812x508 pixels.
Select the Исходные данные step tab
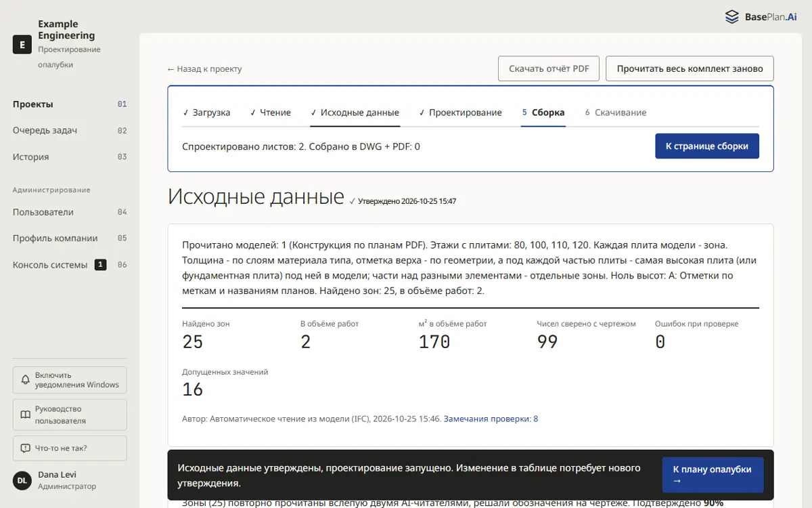click(x=355, y=112)
